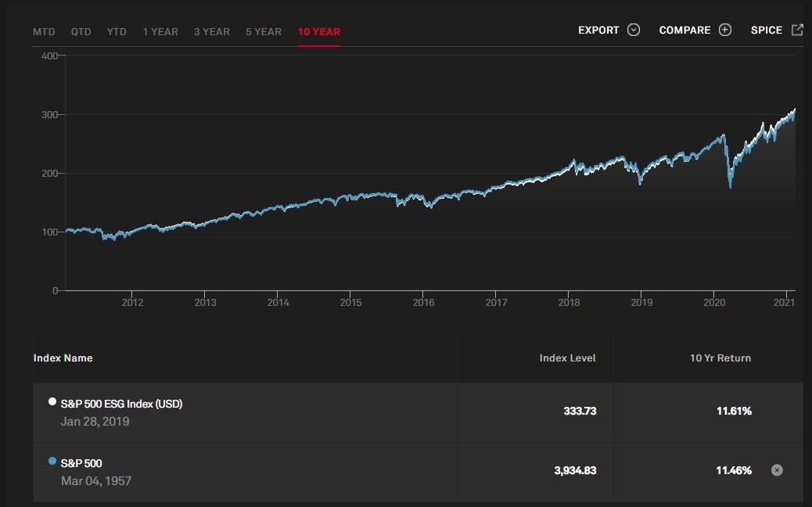Select the MTD time range tab
The image size is (812, 507).
(x=44, y=32)
